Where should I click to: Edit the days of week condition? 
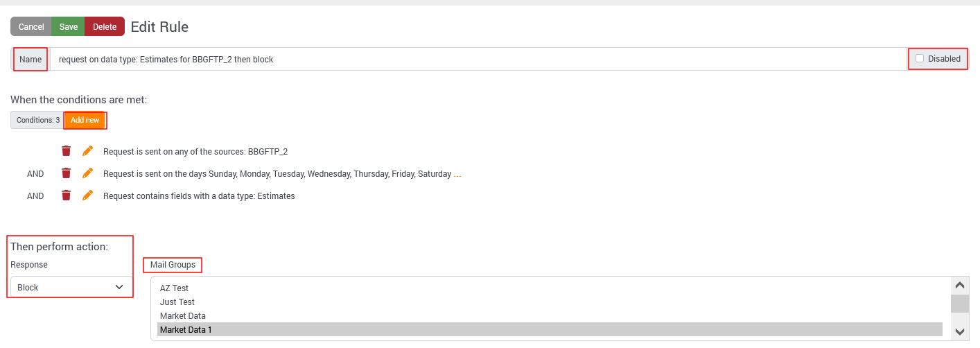[x=87, y=173]
